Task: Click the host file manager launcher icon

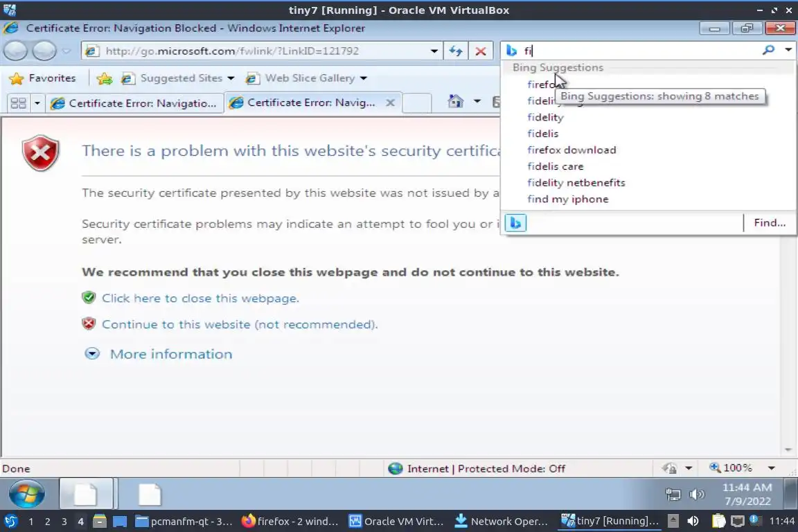Action: (x=100, y=521)
